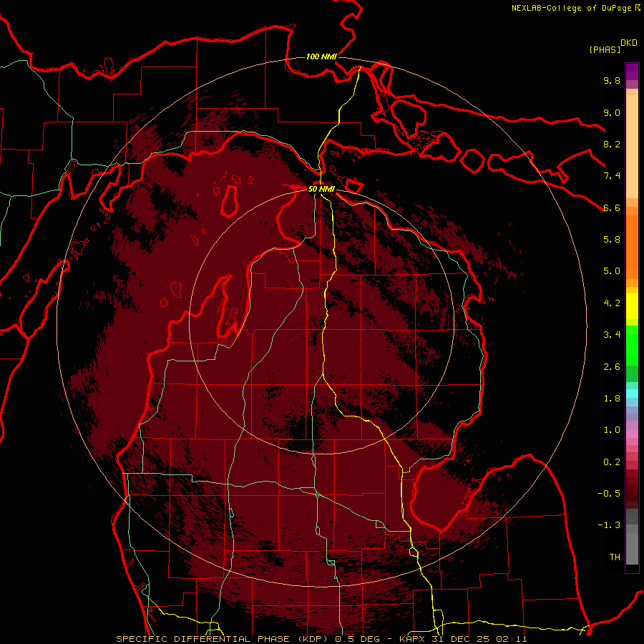Click the DKD label above color scale

point(629,43)
